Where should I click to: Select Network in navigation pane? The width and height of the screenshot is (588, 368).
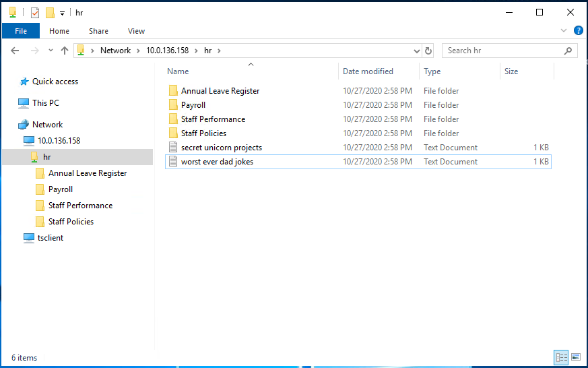coord(48,125)
